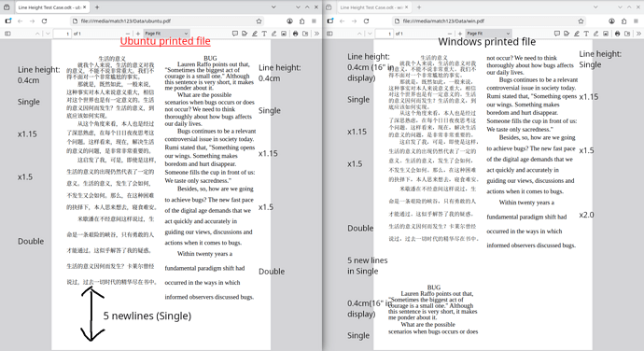This screenshot has height=351, width=644.
Task: Add a comment annotation in win.pdf toolbar
Action: tap(557, 34)
